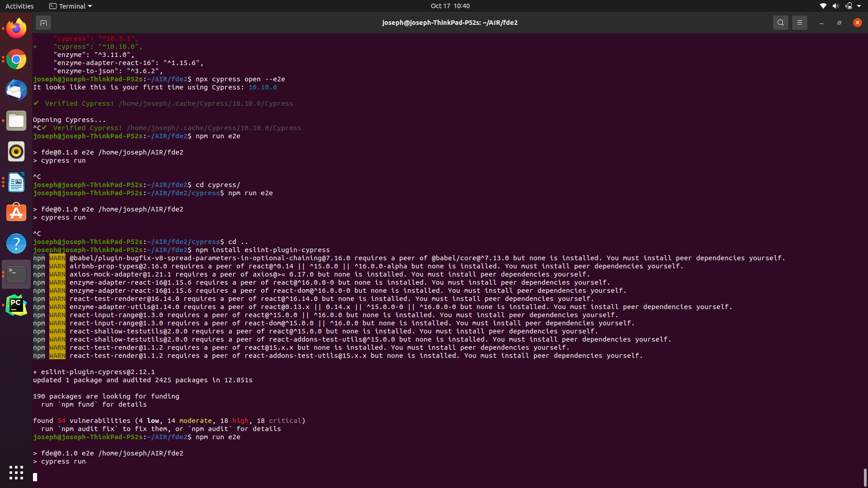868x488 pixels.
Task: Click '190 packages are looking for funding'
Action: pos(106,396)
